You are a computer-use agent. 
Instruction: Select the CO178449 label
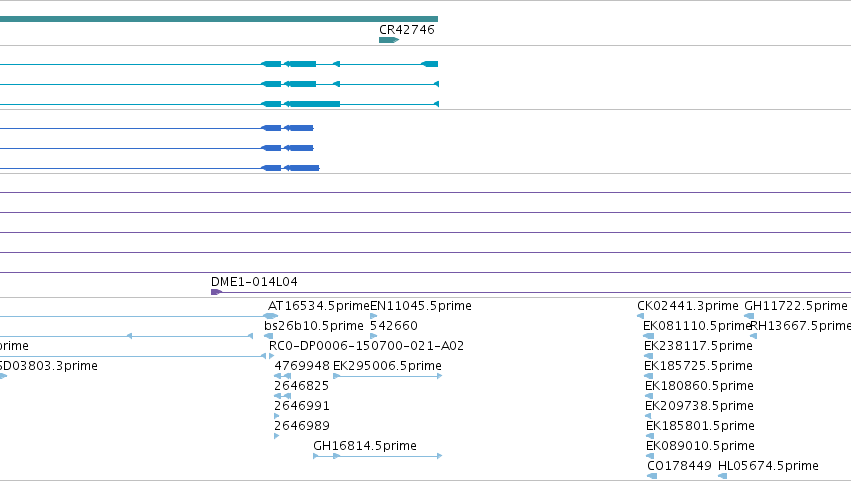point(679,466)
